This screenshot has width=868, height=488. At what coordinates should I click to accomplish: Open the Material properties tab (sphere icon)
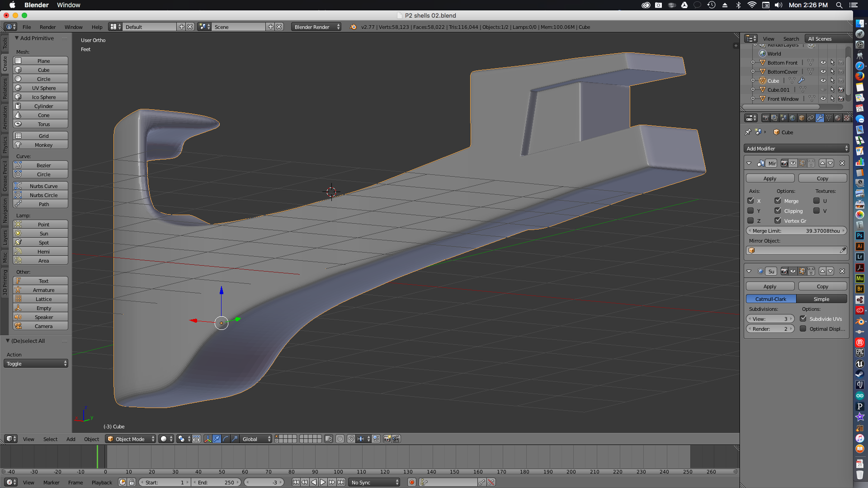(x=838, y=118)
